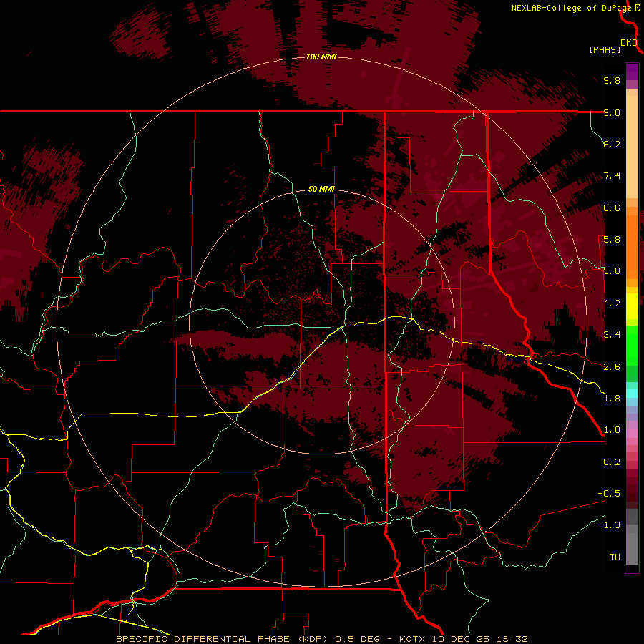
Task: Select the bright green band of the color bar
Action: point(632,346)
